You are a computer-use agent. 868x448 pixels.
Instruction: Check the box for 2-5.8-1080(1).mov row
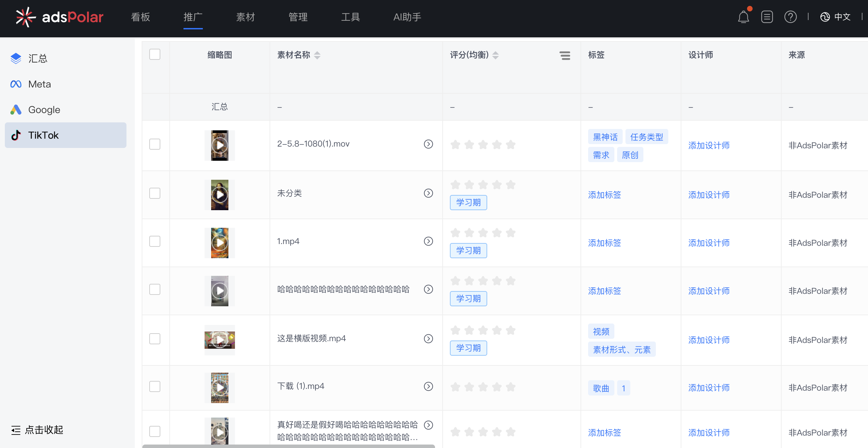click(x=155, y=144)
